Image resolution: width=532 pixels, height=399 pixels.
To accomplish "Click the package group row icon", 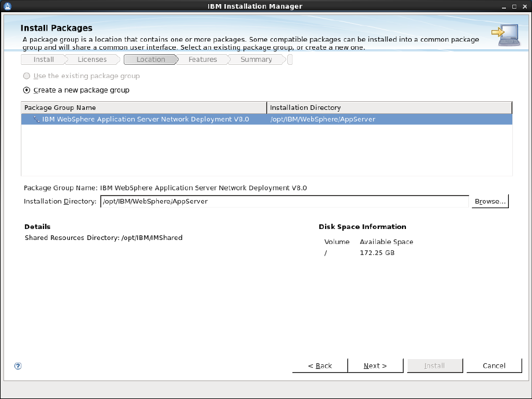I will pyautogui.click(x=36, y=119).
